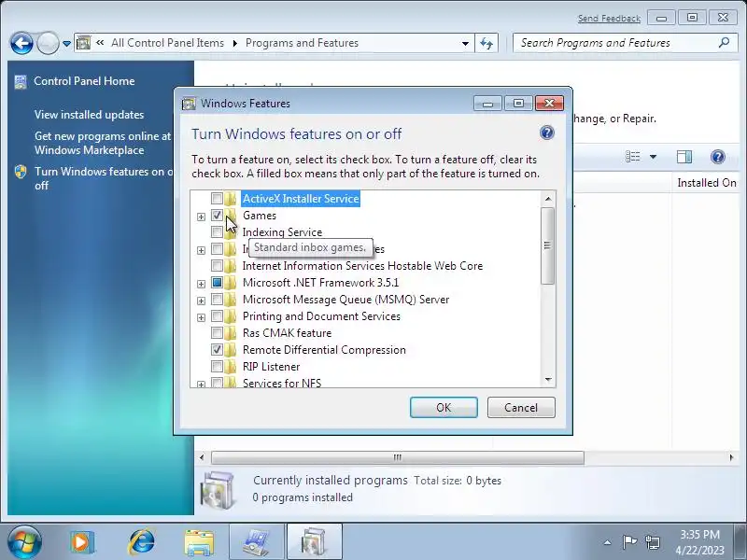Click the Control Panel Home link

(x=84, y=81)
